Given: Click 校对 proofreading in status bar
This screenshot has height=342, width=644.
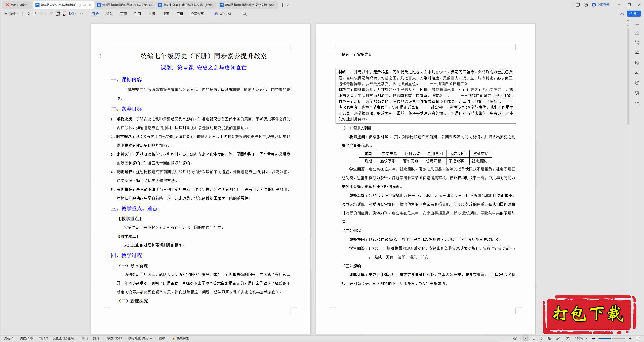Looking at the screenshot, I should point(162,338).
